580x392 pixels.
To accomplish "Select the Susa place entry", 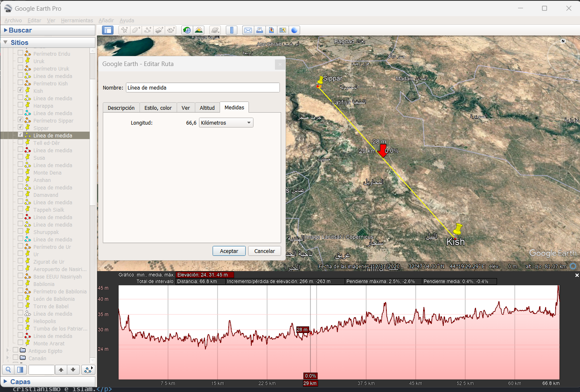I will coord(39,158).
